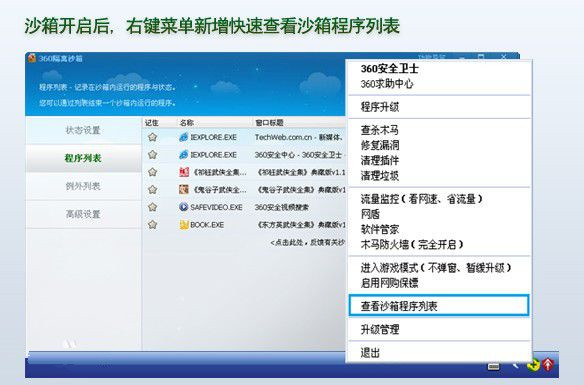Open 360求助中心 menu entry
Screen dimensions: 584x385
click(x=387, y=84)
